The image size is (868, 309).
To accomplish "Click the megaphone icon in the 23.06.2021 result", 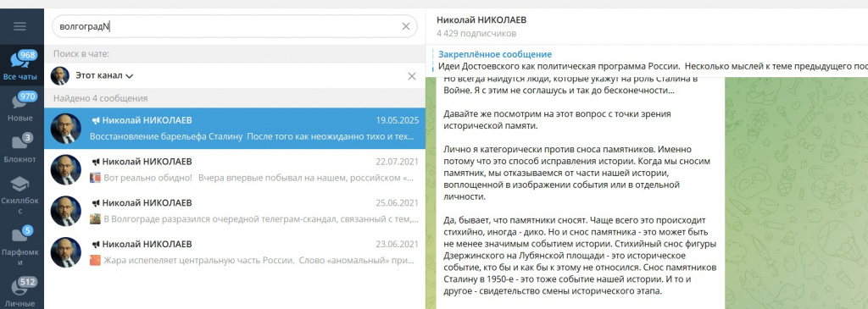I will point(95,244).
